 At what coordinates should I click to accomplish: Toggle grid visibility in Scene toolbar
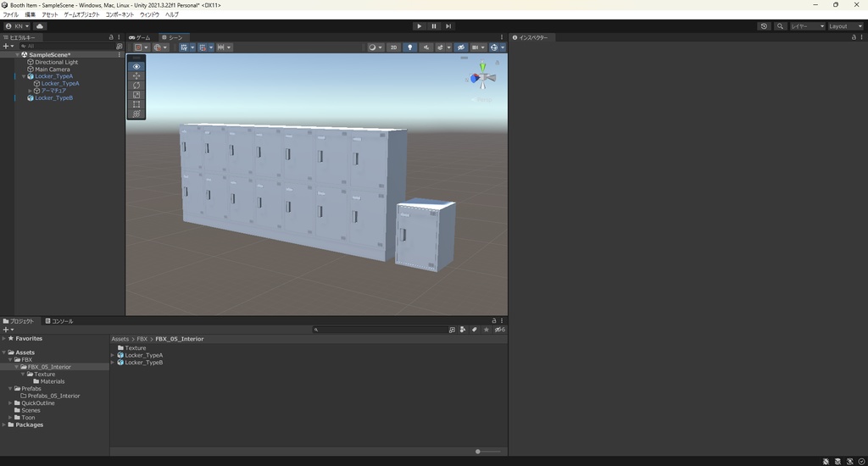click(x=184, y=47)
